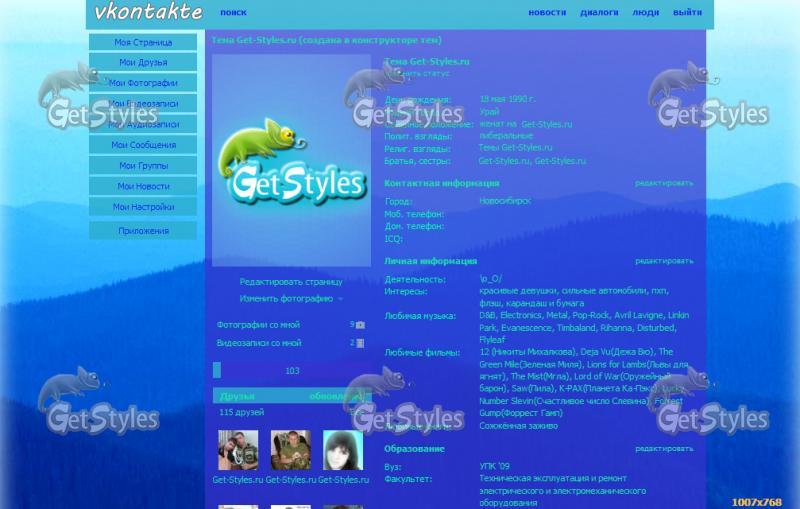Collapse the Друзья section header
This screenshot has width=800, height=509.
(x=238, y=396)
